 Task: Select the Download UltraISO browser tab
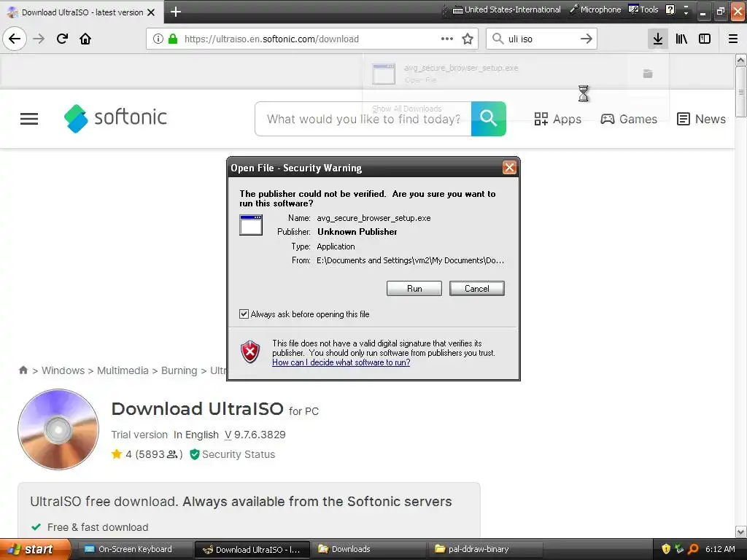[82, 12]
